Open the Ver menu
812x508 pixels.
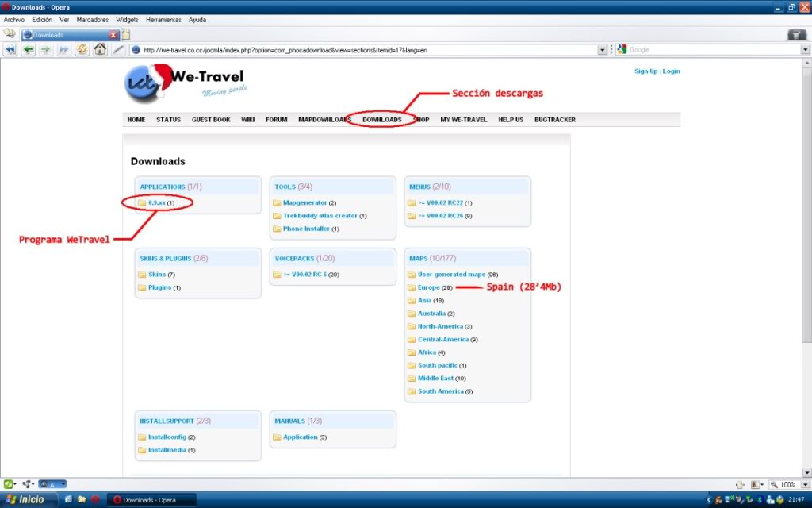64,20
